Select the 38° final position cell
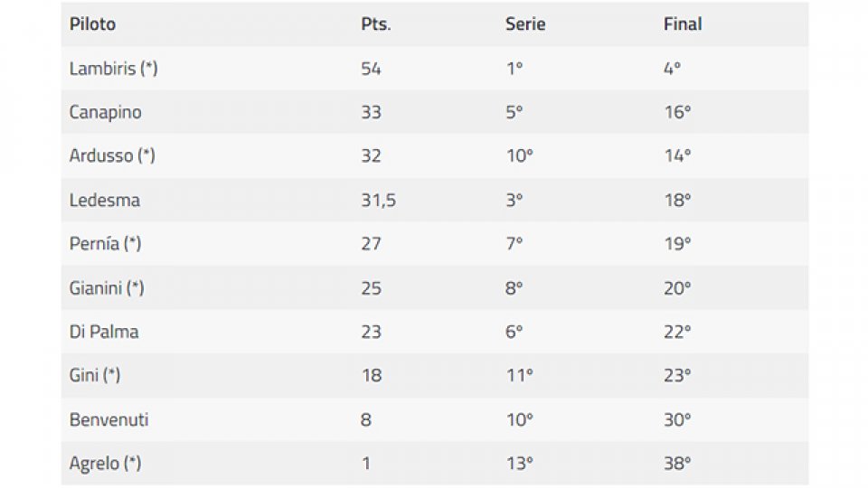 click(x=677, y=463)
